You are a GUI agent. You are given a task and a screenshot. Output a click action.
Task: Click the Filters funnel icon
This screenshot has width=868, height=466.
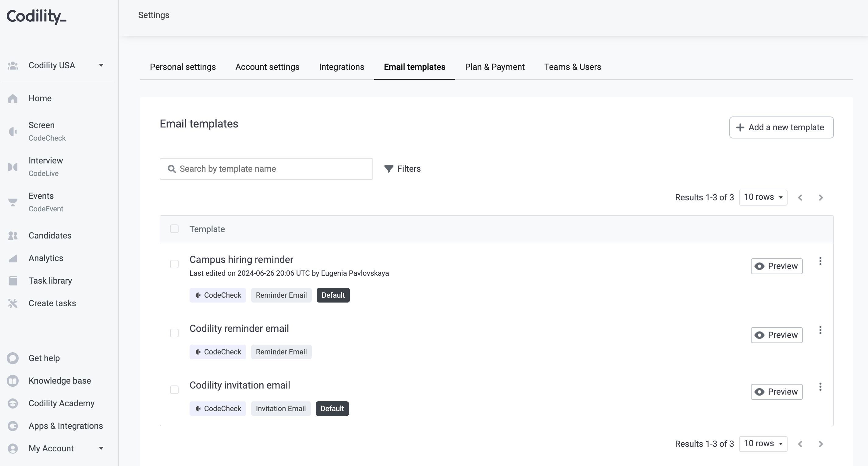click(x=389, y=169)
